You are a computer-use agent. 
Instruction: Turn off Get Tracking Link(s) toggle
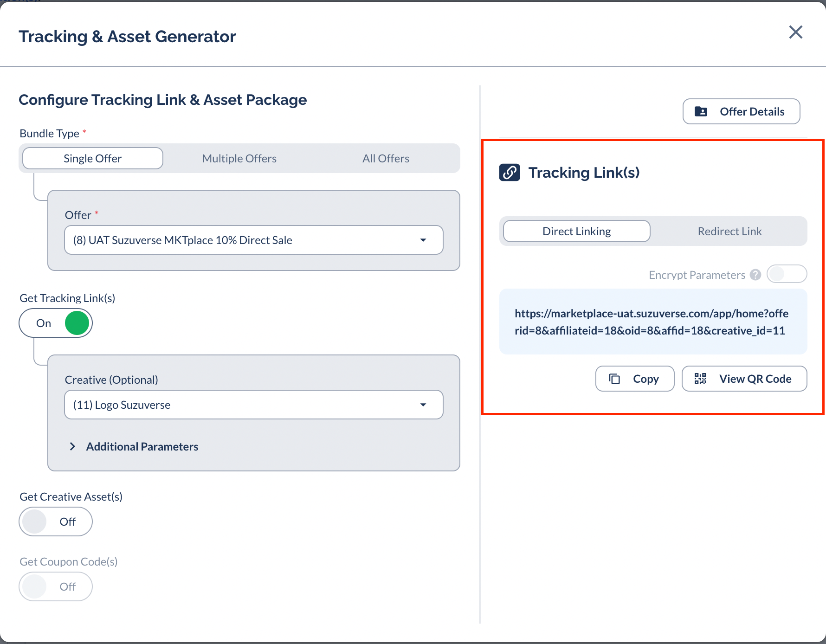click(56, 323)
